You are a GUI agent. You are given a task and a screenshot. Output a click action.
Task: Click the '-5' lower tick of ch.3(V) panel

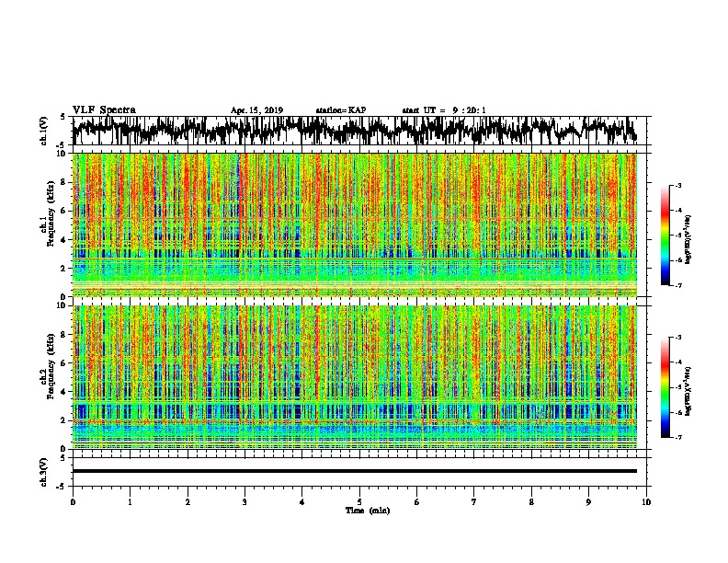pos(62,487)
